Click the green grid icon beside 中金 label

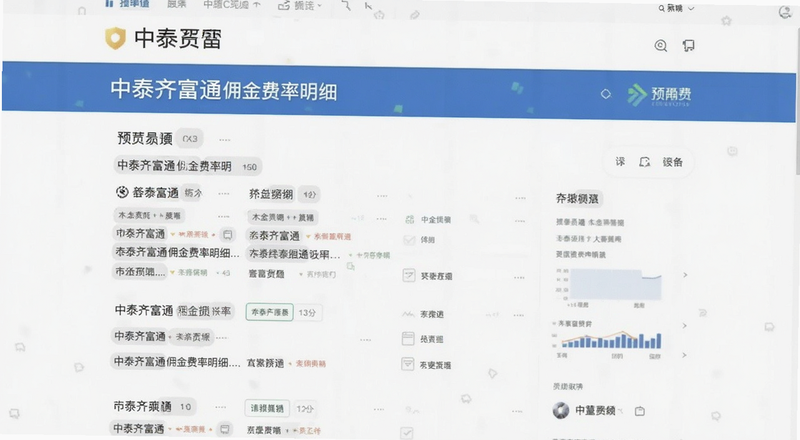coord(409,219)
